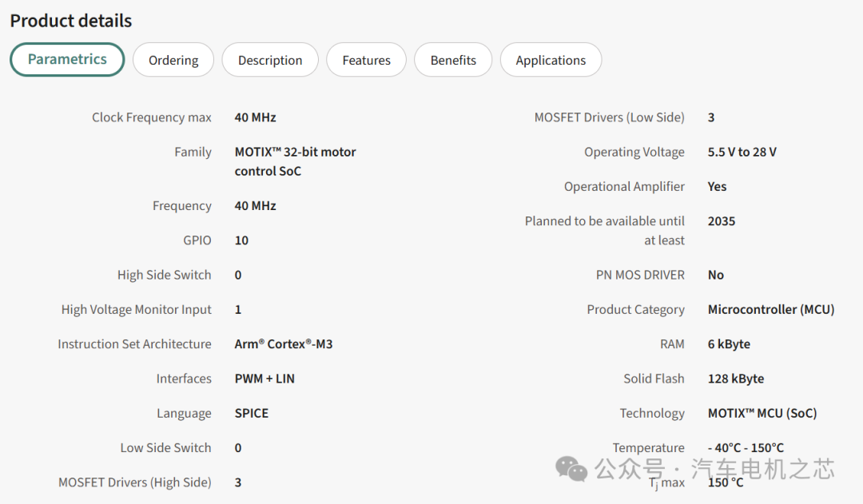Open the Benefits tab

point(453,60)
